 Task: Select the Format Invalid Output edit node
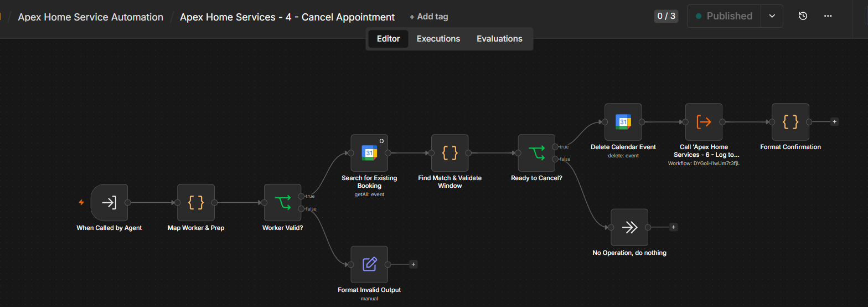coord(369,264)
